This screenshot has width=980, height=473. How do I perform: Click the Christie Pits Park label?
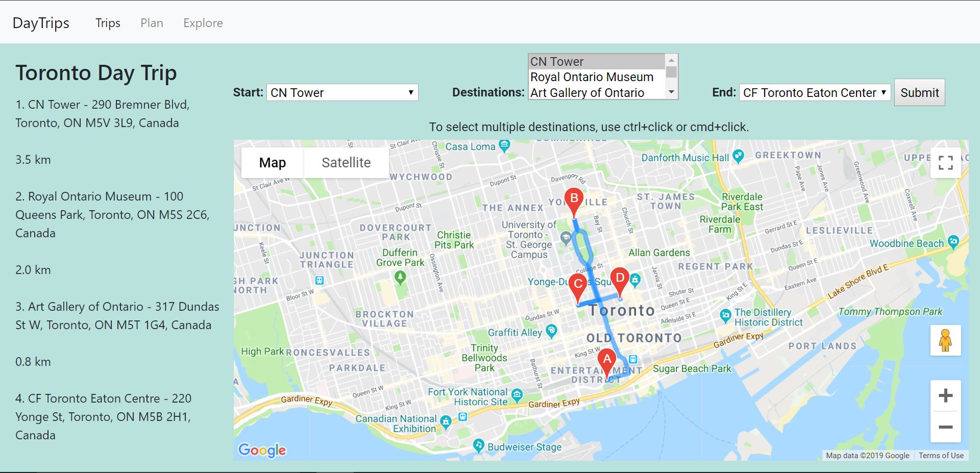tap(454, 240)
